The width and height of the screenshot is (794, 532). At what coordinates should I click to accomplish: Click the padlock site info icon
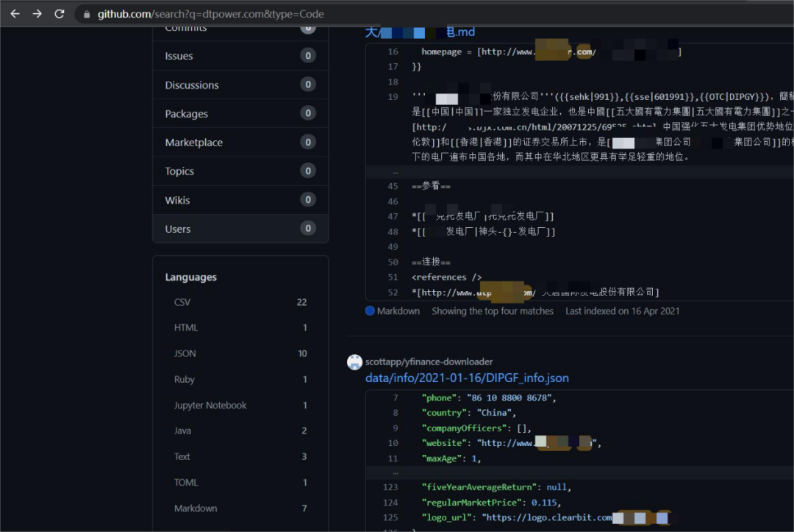coord(87,14)
